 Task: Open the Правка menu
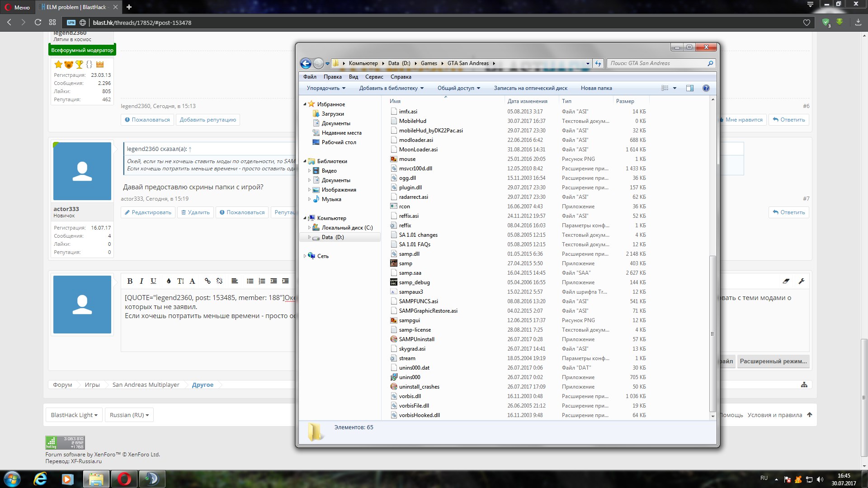pos(332,77)
